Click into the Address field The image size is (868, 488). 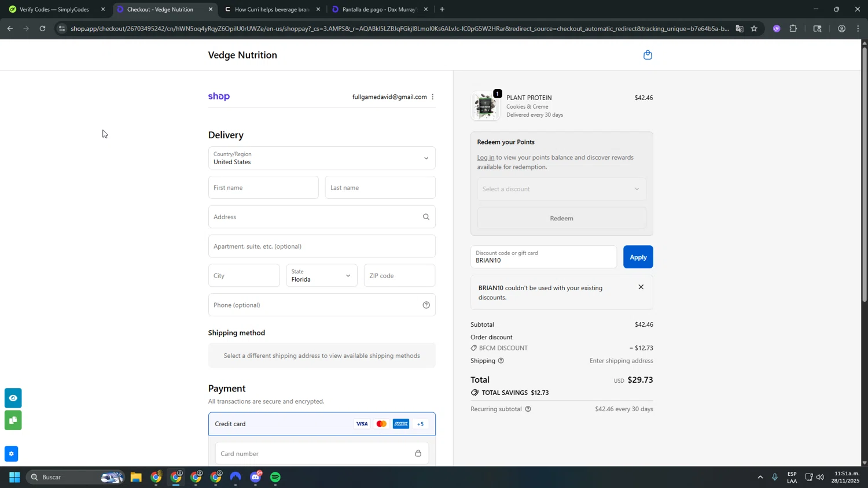coord(322,217)
